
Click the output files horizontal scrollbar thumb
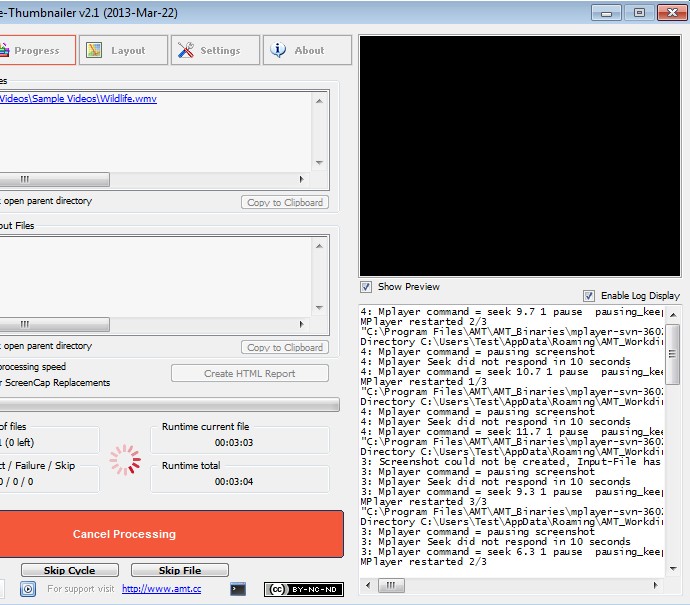tap(55, 324)
